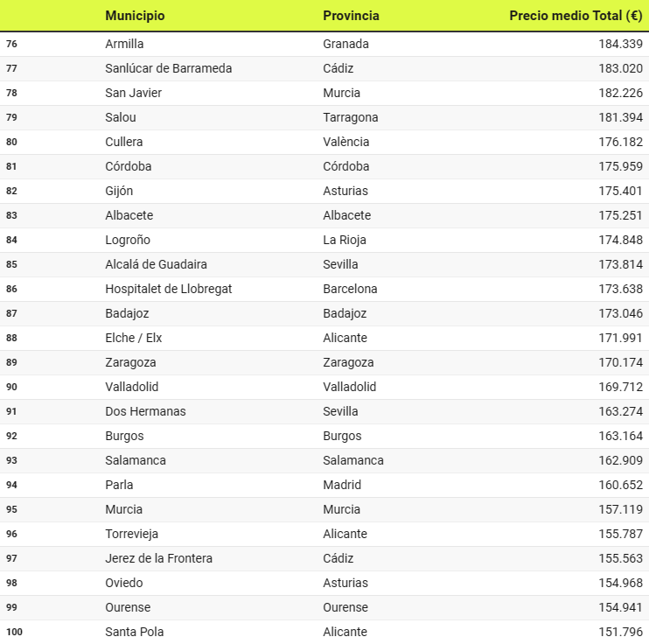649x644 pixels.
Task: Click the price 170.174 for Zaragoza
Action: point(620,362)
